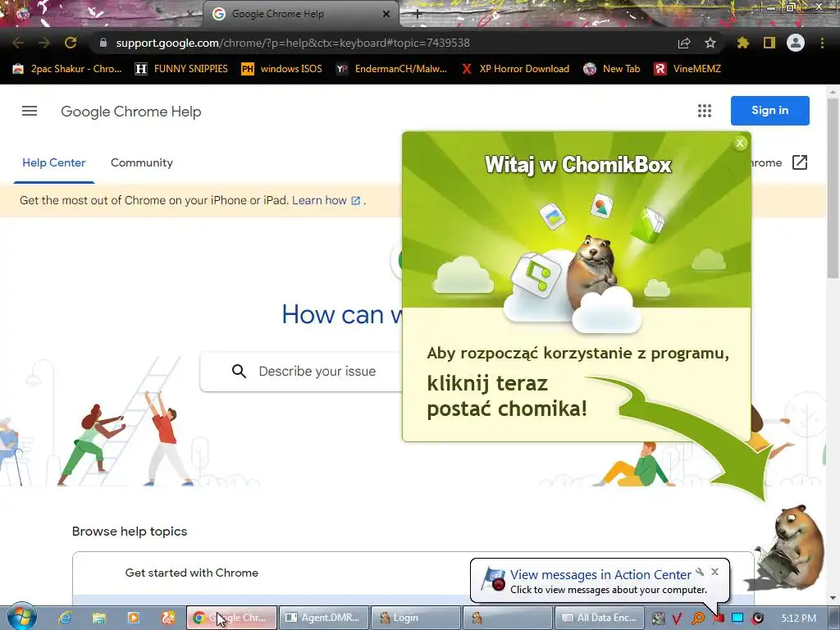Open Windows Media Player taskbar icon
This screenshot has width=840, height=630.
click(134, 618)
